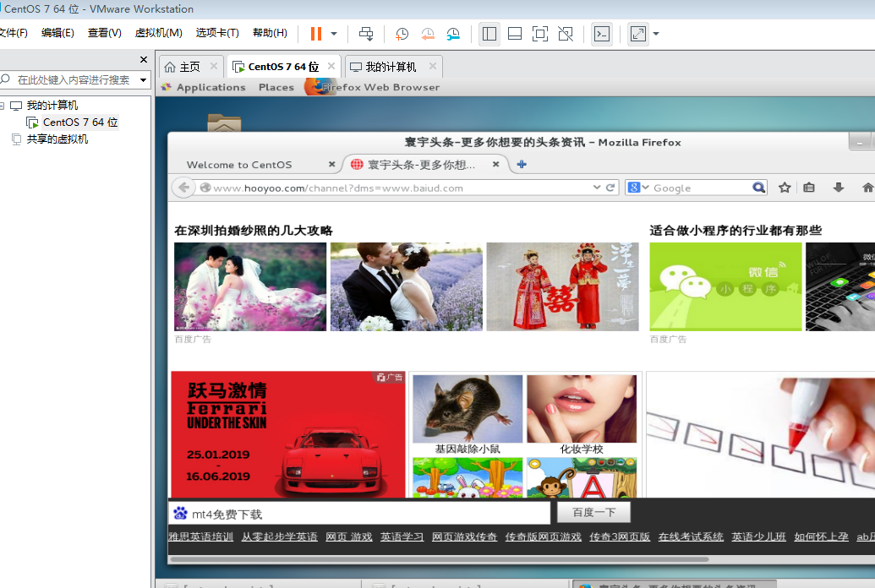The height and width of the screenshot is (588, 875).
Task: Open the green 微信 小程序 image
Action: pos(725,286)
